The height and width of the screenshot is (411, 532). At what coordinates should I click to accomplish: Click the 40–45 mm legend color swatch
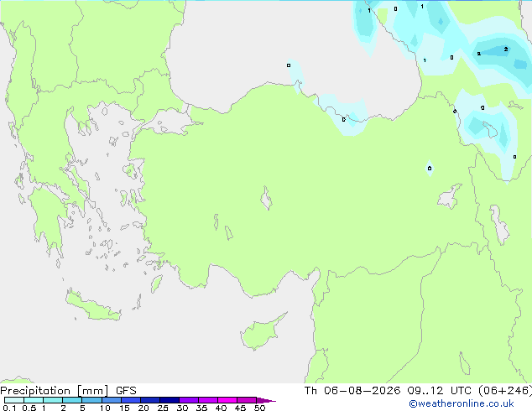tap(227, 400)
